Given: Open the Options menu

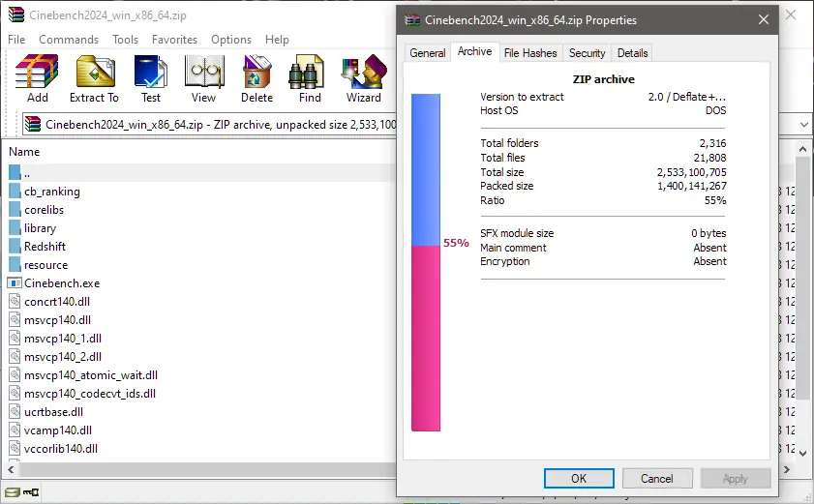Looking at the screenshot, I should [x=231, y=40].
